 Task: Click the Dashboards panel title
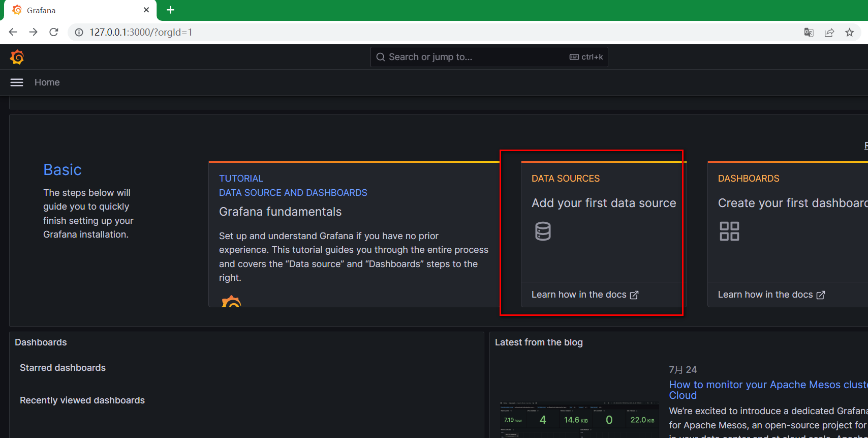[41, 342]
